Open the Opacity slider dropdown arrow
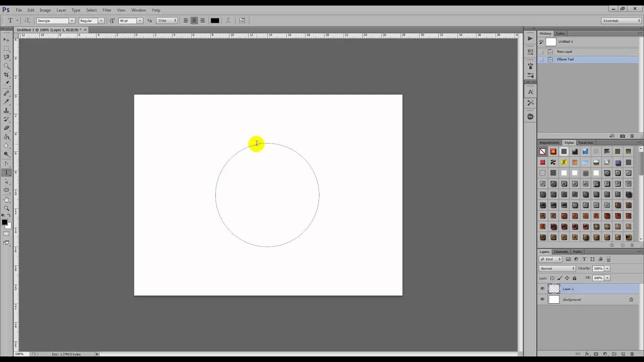The width and height of the screenshot is (644, 362). tap(607, 268)
